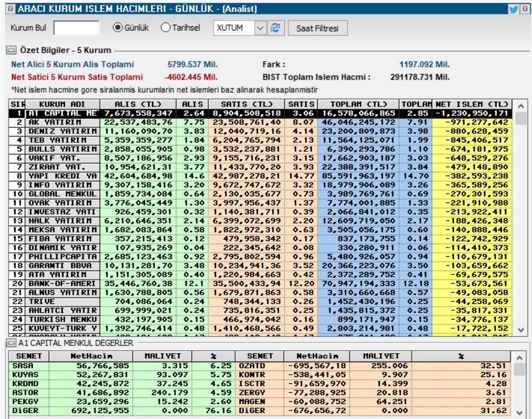The image size is (532, 419).
Task: Select the DINAMIK YATIR row
Action: click(x=260, y=248)
